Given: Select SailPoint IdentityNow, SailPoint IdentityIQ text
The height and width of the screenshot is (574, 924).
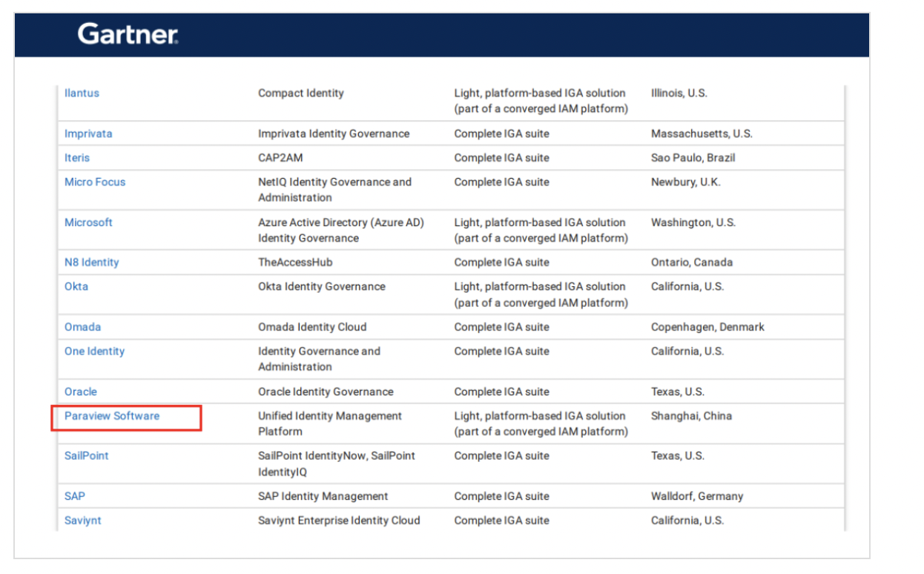Looking at the screenshot, I should click(x=337, y=464).
